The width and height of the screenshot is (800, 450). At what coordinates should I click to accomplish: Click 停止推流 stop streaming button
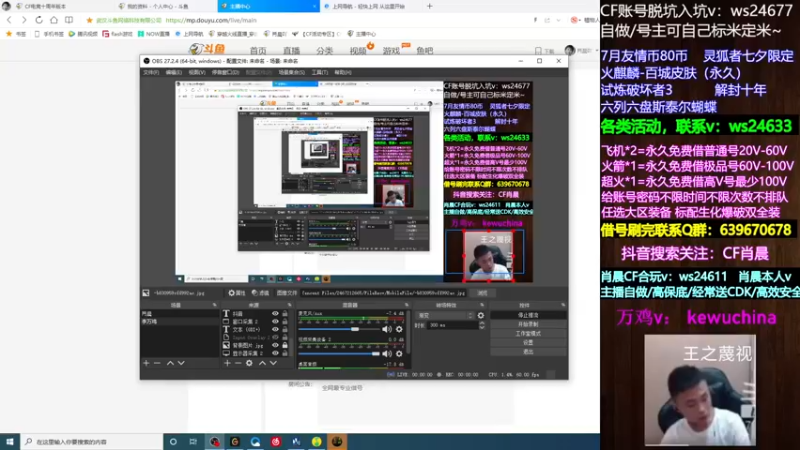528,315
